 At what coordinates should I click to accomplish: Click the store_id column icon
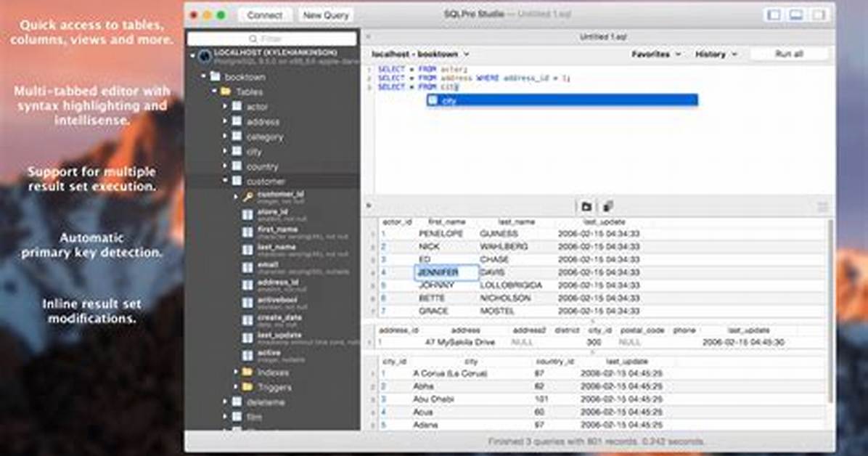click(247, 214)
